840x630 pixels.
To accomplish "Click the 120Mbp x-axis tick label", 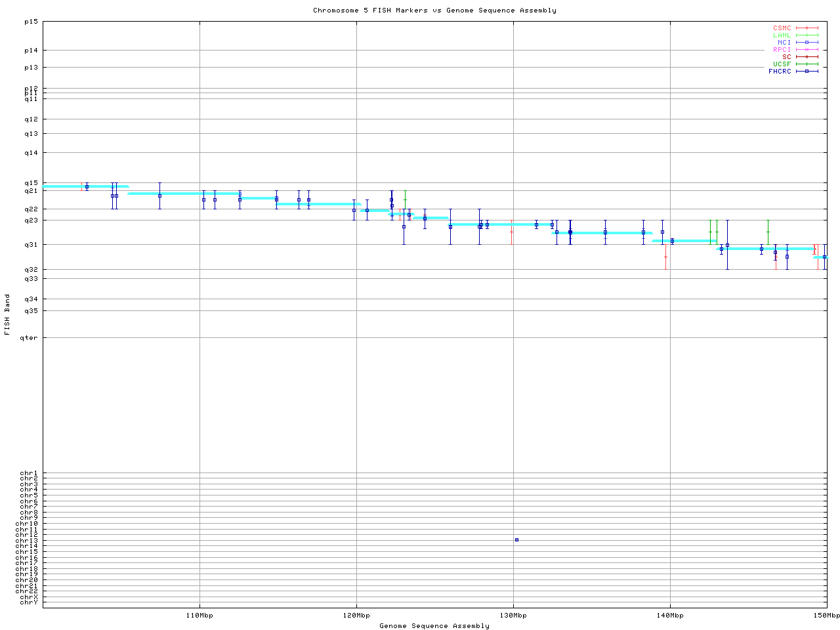I will (x=356, y=616).
